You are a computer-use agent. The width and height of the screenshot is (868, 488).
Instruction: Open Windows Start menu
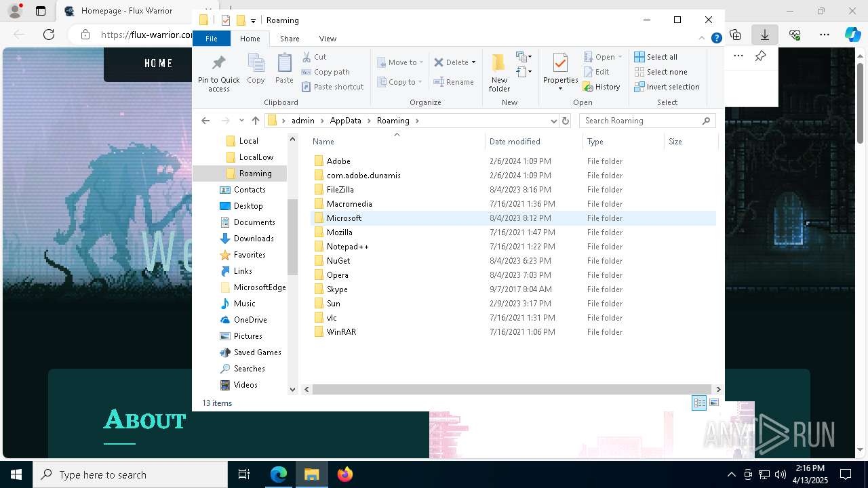tap(16, 474)
